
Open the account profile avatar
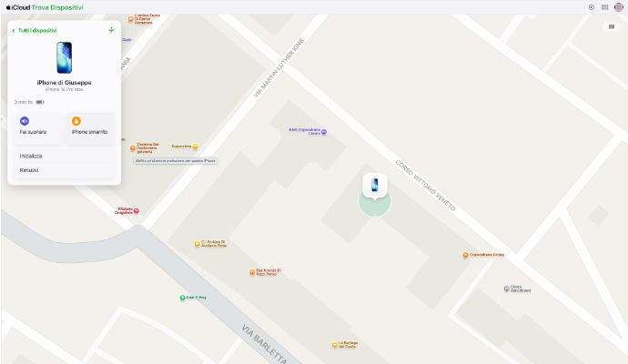point(619,7)
